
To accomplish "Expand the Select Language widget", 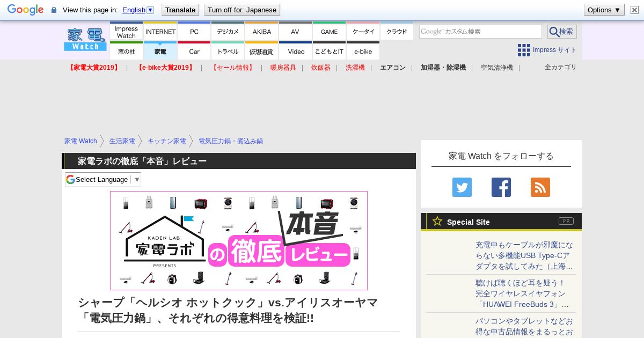I will coord(103,179).
